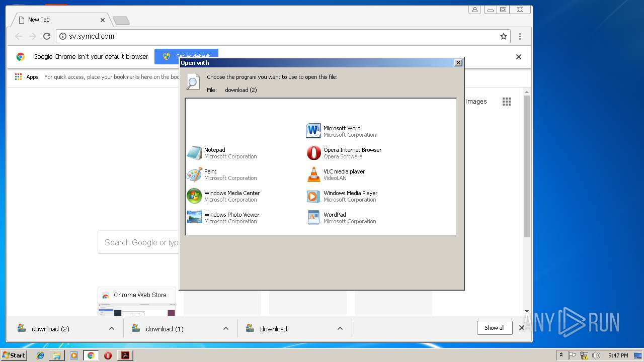Go back in Chrome
Image resolution: width=644 pixels, height=362 pixels.
(19, 36)
